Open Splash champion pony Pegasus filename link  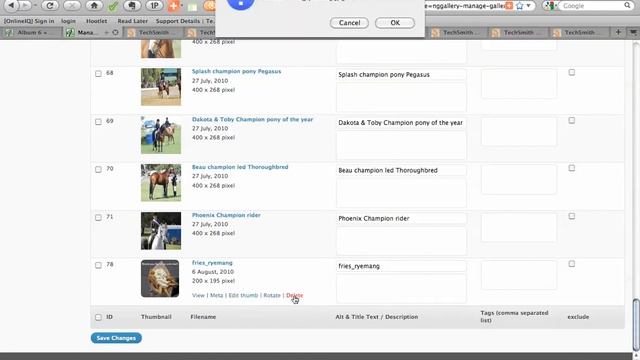(236, 71)
